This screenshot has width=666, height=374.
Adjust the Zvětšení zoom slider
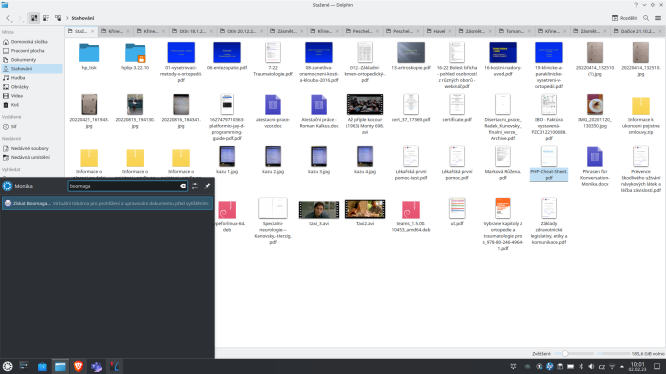pyautogui.click(x=573, y=354)
